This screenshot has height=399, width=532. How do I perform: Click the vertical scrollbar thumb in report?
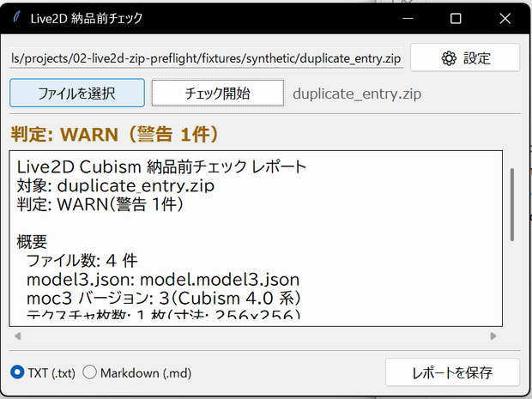point(512,204)
